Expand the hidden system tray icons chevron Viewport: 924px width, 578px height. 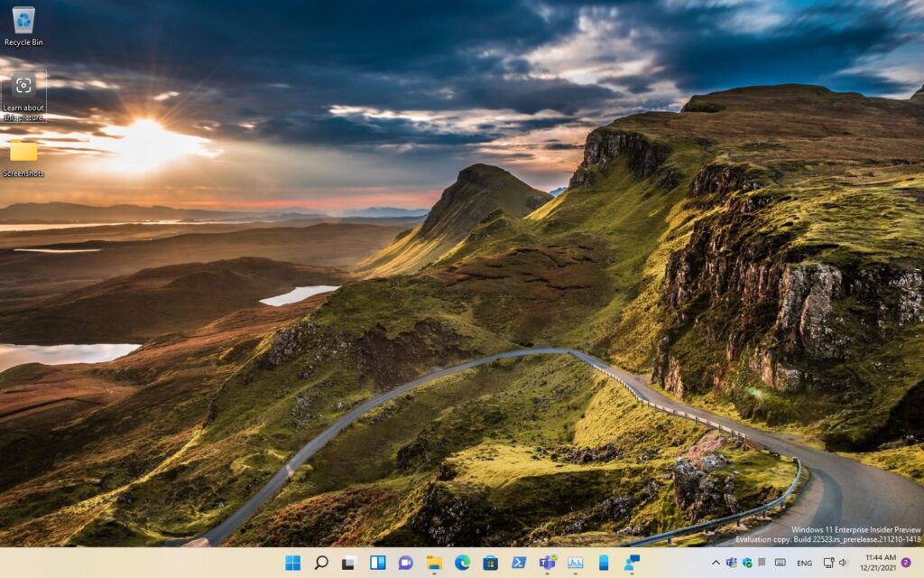point(716,563)
